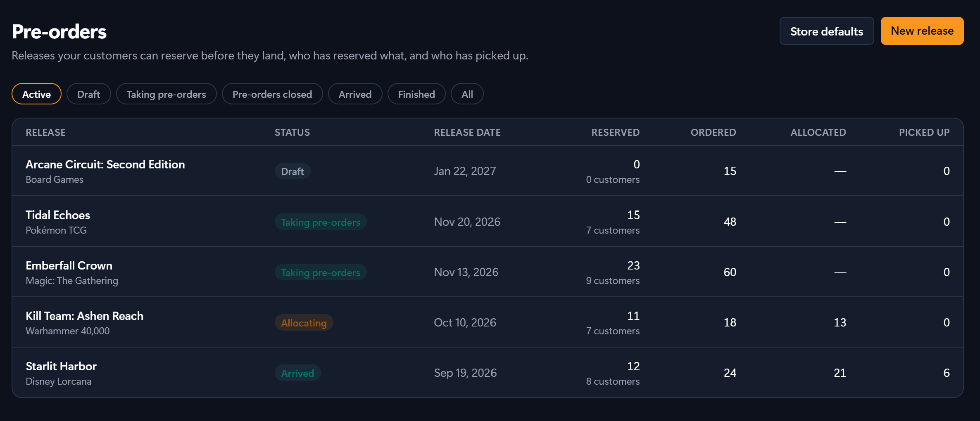Click the Draft status badge

(293, 171)
